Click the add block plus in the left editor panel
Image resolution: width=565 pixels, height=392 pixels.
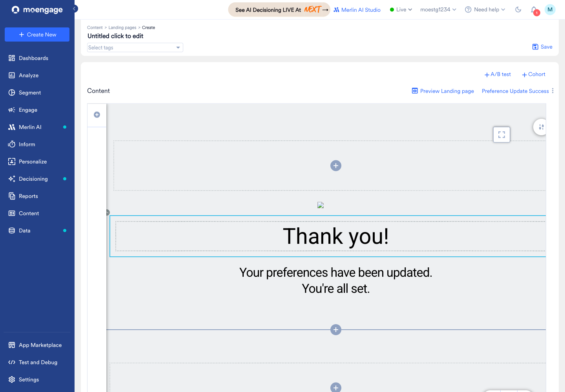pyautogui.click(x=97, y=114)
